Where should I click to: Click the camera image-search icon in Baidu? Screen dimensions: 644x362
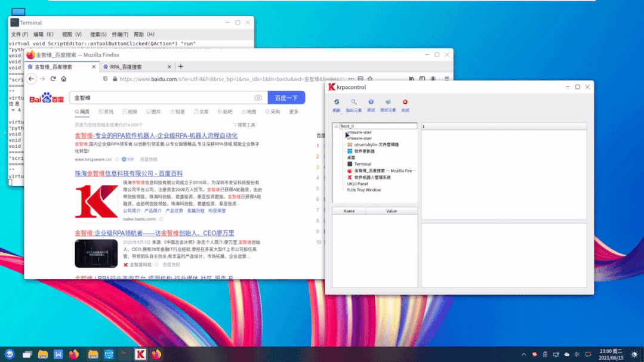[258, 98]
